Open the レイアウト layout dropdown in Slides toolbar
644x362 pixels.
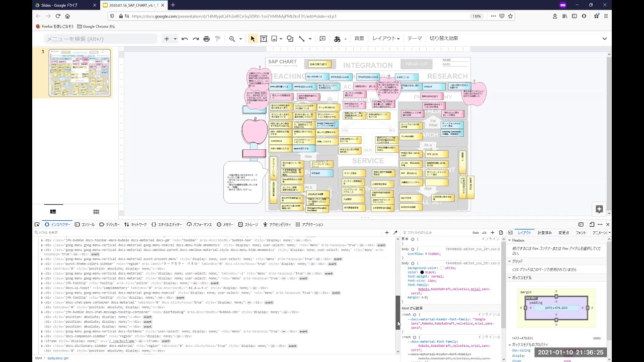(x=386, y=39)
